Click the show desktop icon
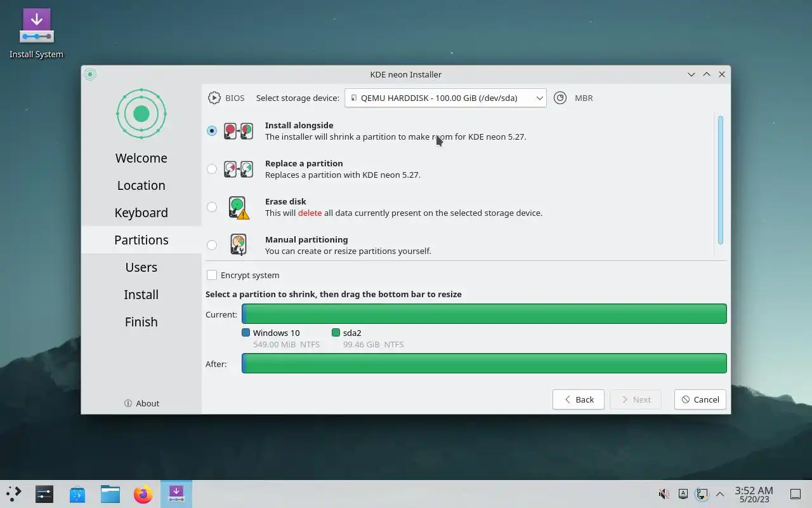This screenshot has height=508, width=812. (x=795, y=494)
